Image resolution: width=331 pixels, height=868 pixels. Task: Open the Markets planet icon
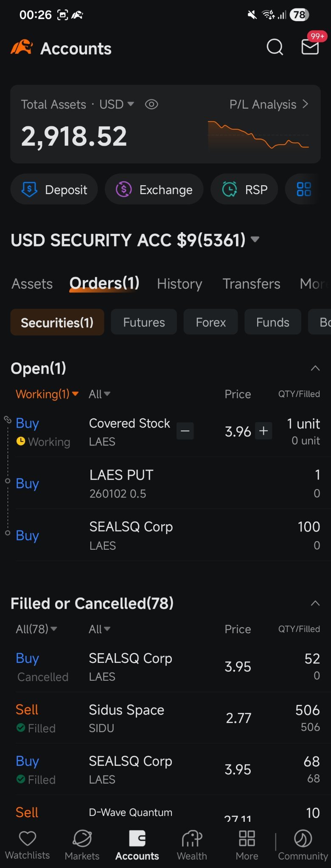82,838
